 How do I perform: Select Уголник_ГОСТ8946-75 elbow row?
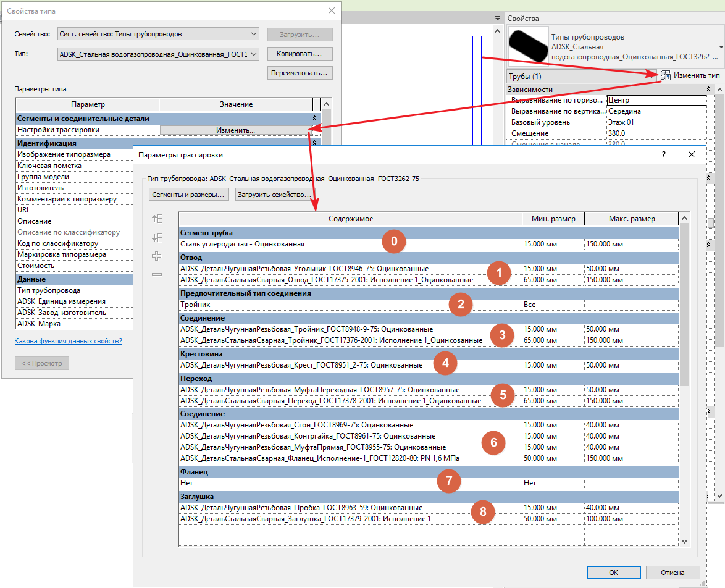click(x=429, y=269)
